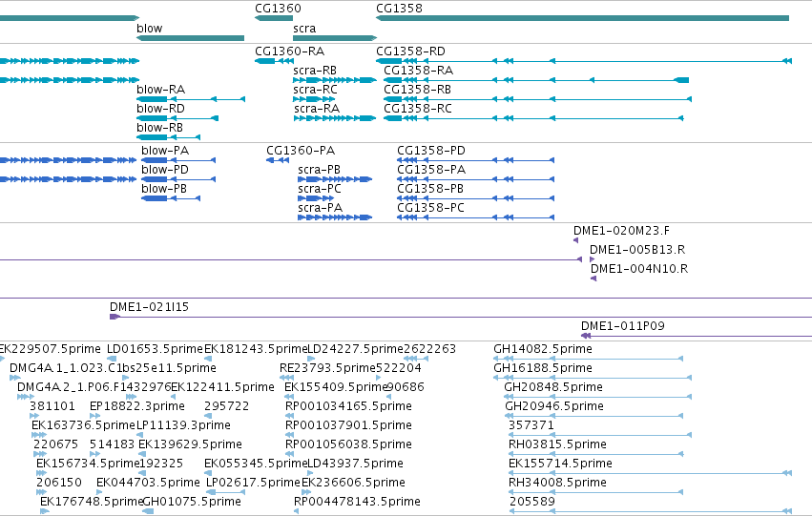Screen dimensions: 812x516
Task: Select the scra-PC protein feature
Action: click(x=317, y=198)
